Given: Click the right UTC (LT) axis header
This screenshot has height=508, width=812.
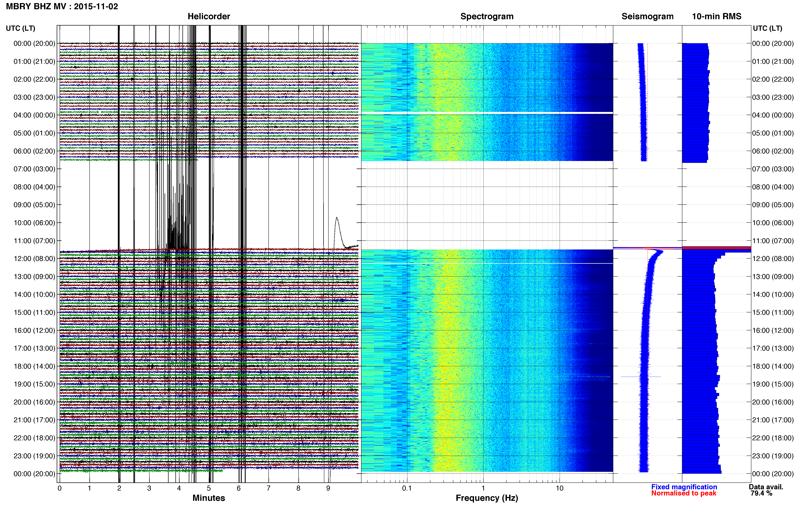Looking at the screenshot, I should click(768, 28).
